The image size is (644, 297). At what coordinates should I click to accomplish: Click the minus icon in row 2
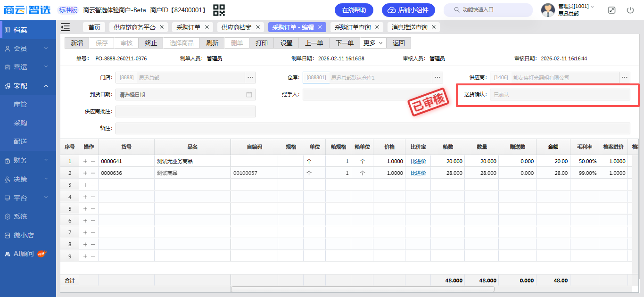click(x=92, y=173)
